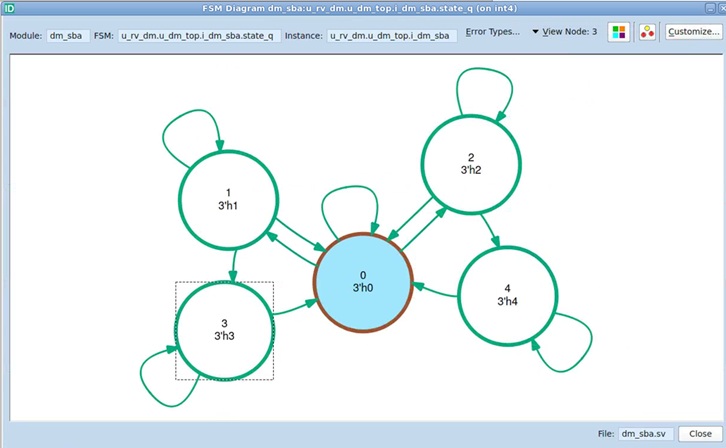Select state node 2 (3'h2)

(471, 164)
